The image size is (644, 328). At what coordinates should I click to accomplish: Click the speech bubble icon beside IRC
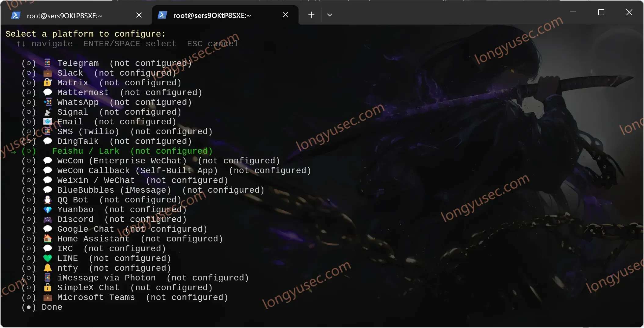click(x=47, y=248)
